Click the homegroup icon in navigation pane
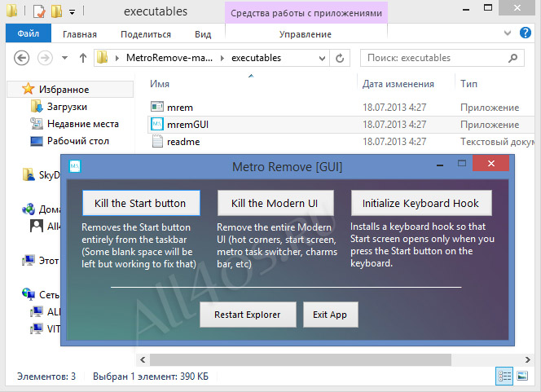Viewport: 541px width, 392px height. pyautogui.click(x=29, y=209)
